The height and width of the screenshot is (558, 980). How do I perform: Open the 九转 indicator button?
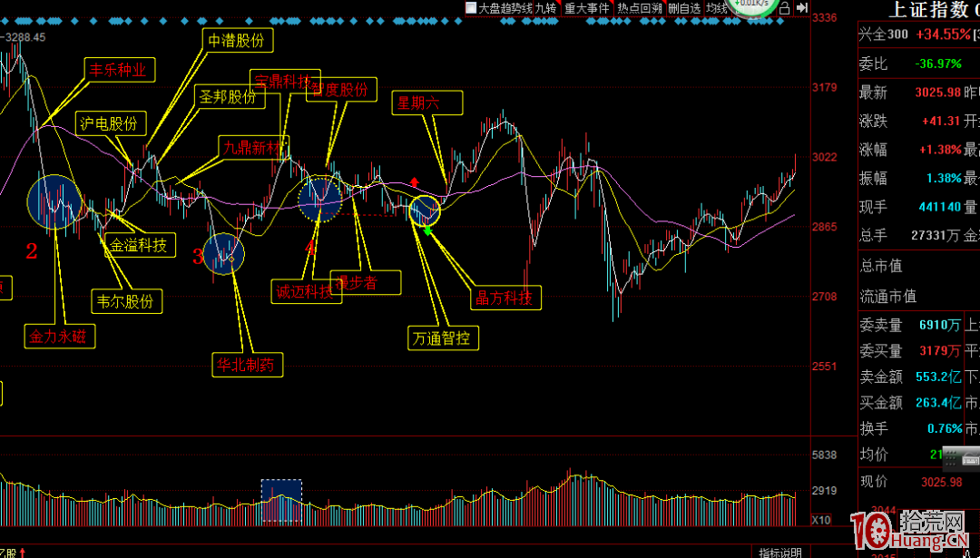coord(547,8)
